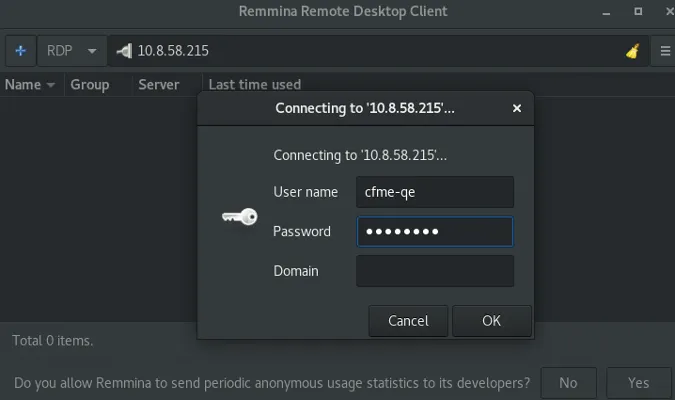Click the 10.8.58.215 quick connect address field
Screen dimensions: 675x400
click(370, 51)
